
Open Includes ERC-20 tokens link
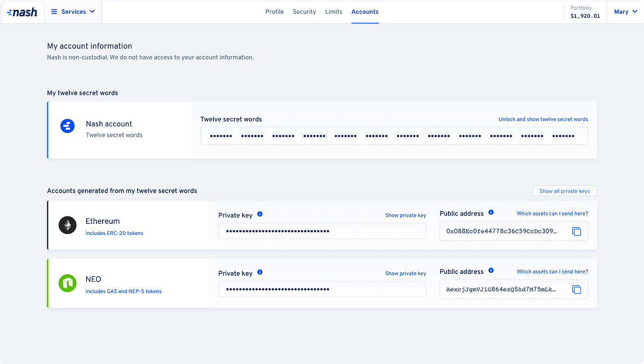coord(114,233)
